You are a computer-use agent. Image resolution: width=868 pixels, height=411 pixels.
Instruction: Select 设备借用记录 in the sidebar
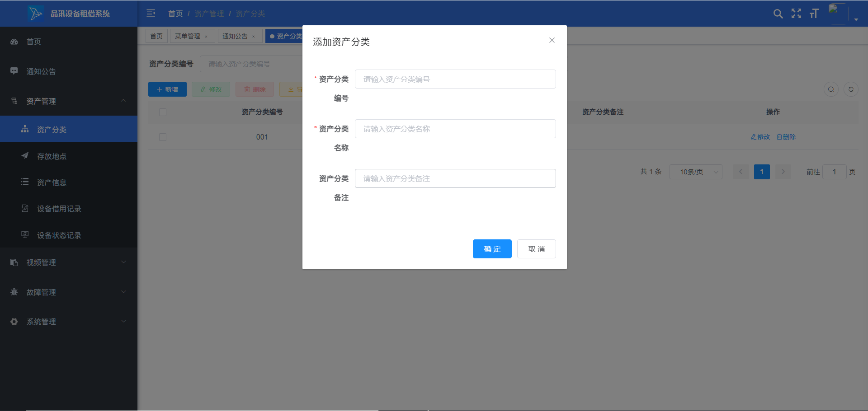coord(69,208)
